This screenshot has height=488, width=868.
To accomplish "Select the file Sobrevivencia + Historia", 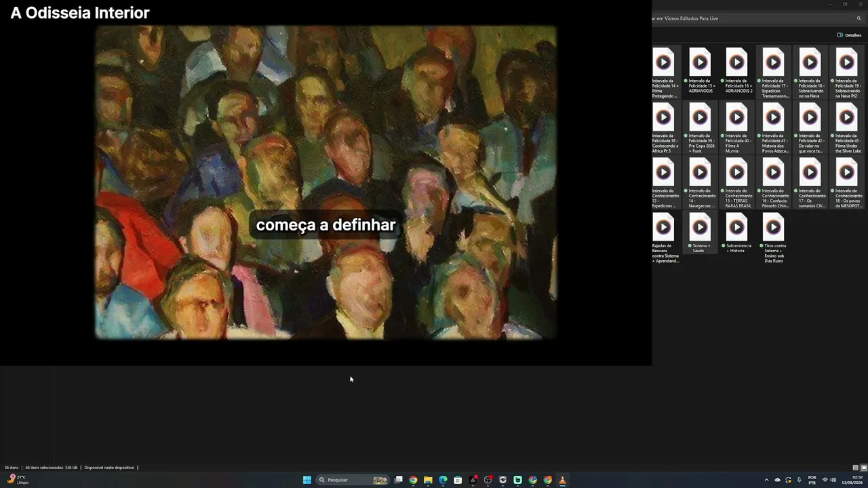I will point(737,234).
